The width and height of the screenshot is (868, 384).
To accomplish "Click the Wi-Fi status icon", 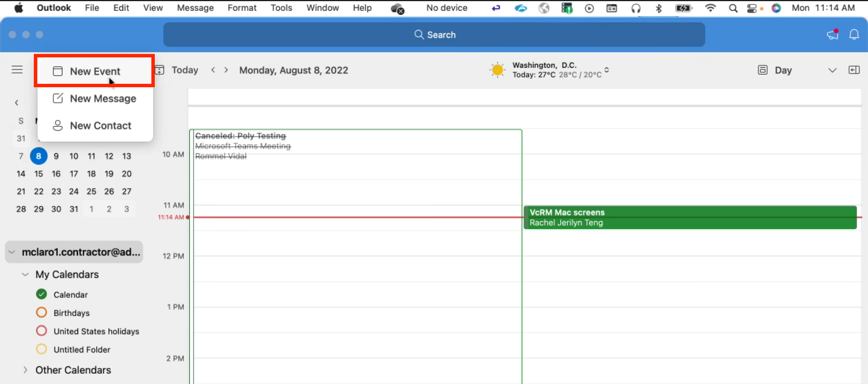I will [x=710, y=8].
